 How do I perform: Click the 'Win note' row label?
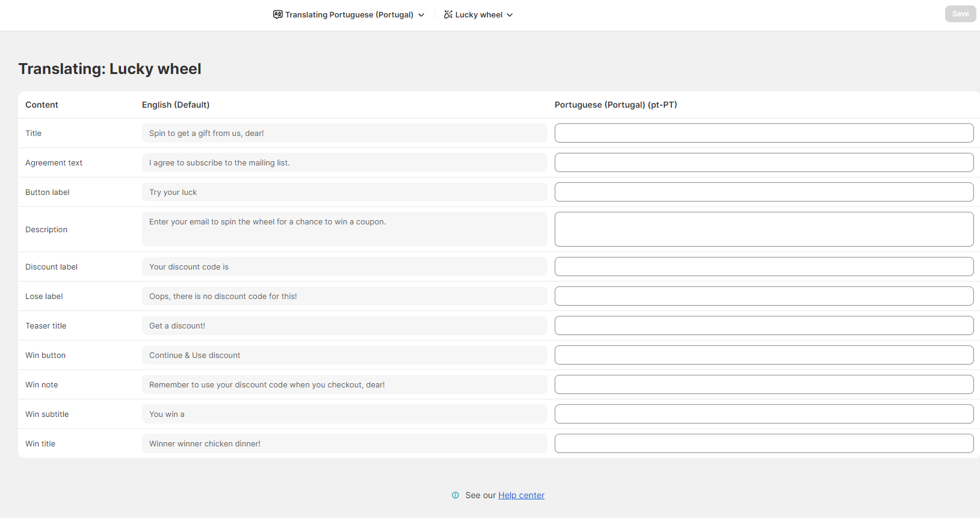pos(42,385)
